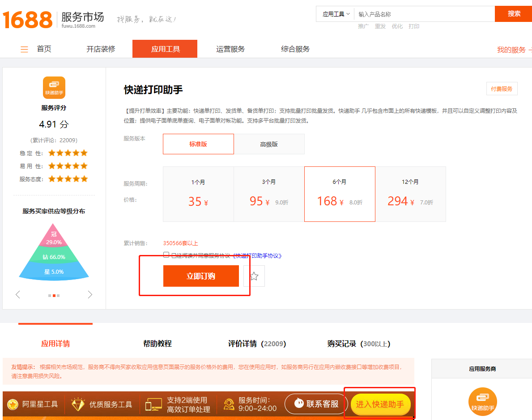Click the 阿里星工具 badge icon
This screenshot has height=420, width=532.
13,404
